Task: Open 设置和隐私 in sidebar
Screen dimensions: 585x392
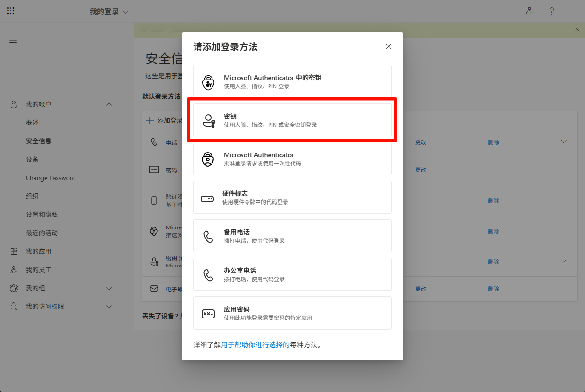Action: click(x=42, y=215)
